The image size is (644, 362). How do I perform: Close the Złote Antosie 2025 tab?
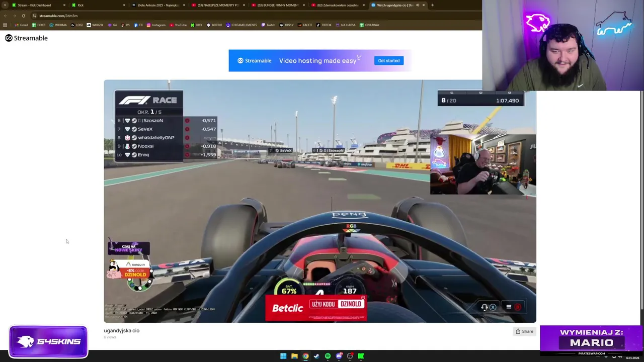(184, 5)
